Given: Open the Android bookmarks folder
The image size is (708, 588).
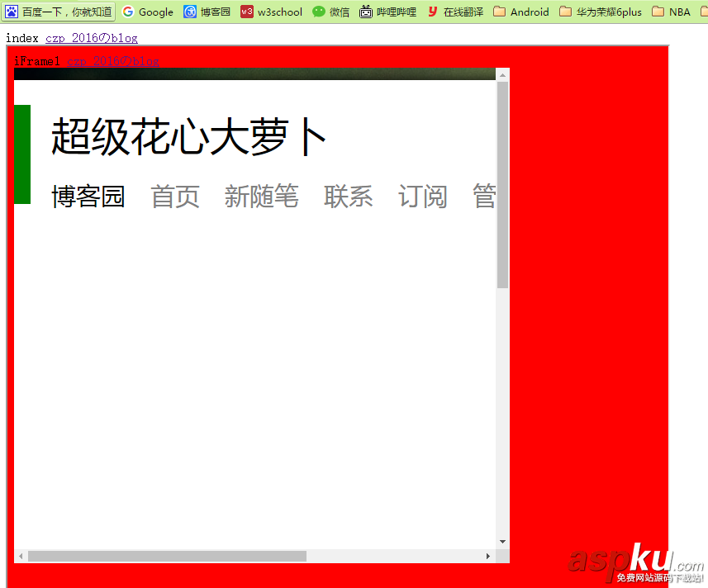Looking at the screenshot, I should coord(520,12).
